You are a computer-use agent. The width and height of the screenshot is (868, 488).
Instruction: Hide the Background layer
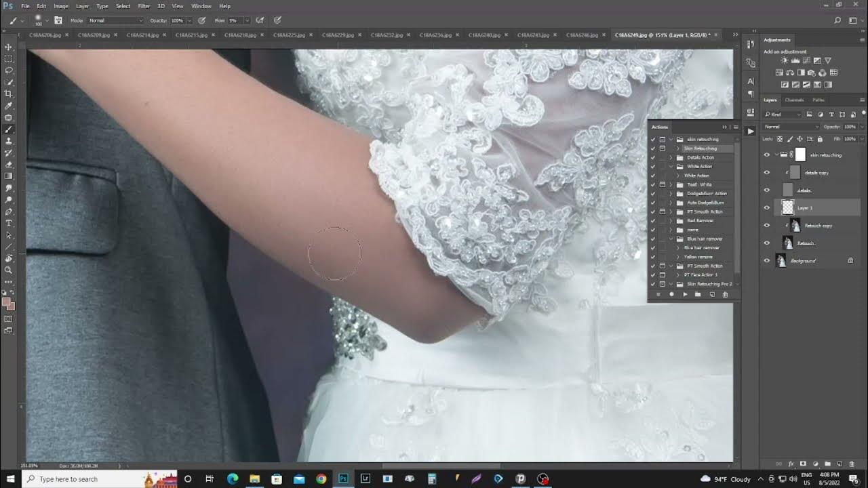tap(767, 260)
